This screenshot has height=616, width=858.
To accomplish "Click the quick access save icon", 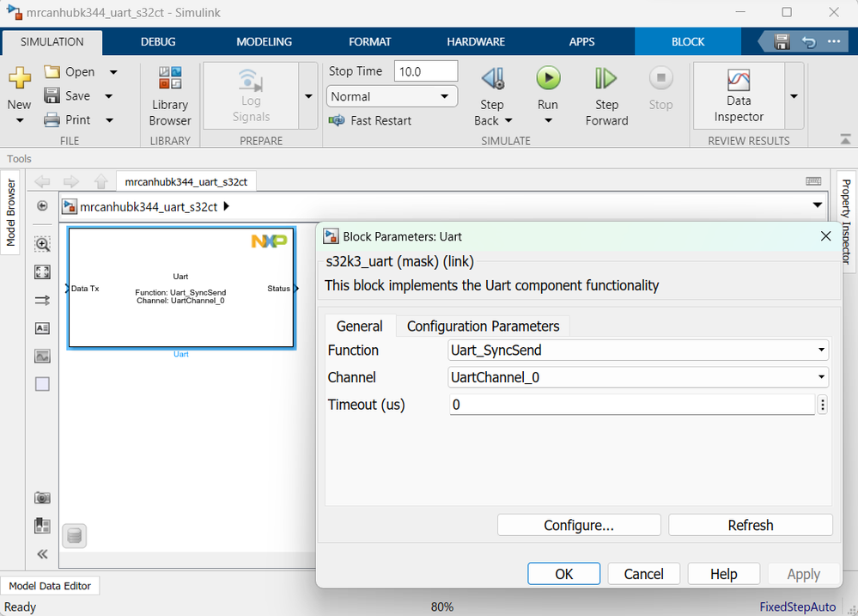I will tap(782, 41).
